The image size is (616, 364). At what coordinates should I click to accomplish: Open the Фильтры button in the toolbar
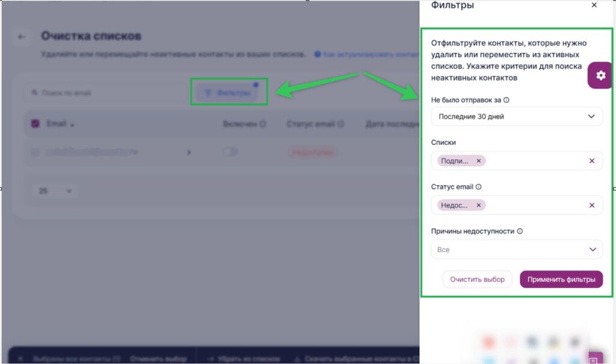(x=229, y=93)
